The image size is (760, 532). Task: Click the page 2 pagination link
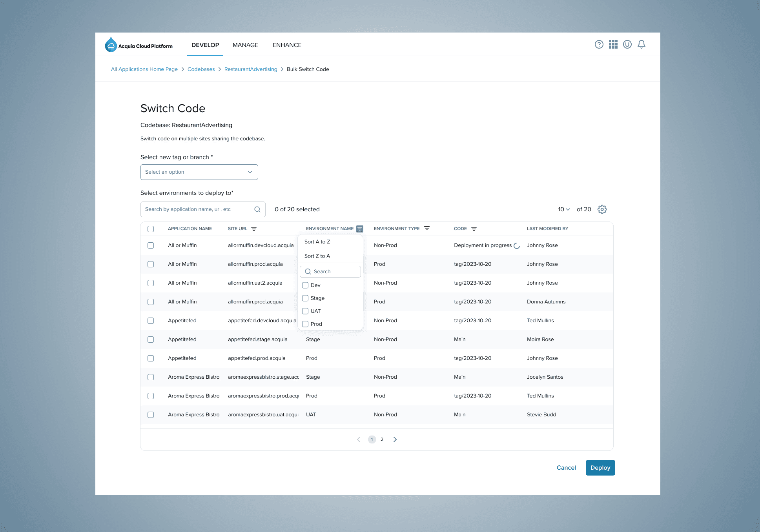(382, 439)
